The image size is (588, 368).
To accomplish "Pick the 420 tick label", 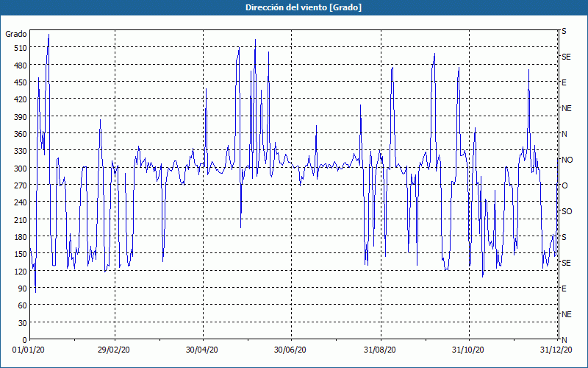I will 21,99.
